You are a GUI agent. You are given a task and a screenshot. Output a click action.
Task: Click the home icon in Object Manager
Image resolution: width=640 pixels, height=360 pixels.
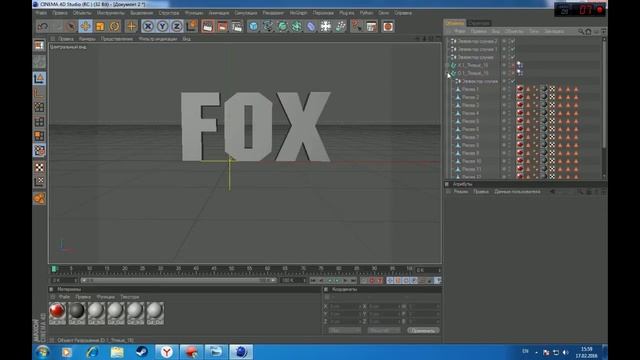click(x=588, y=31)
